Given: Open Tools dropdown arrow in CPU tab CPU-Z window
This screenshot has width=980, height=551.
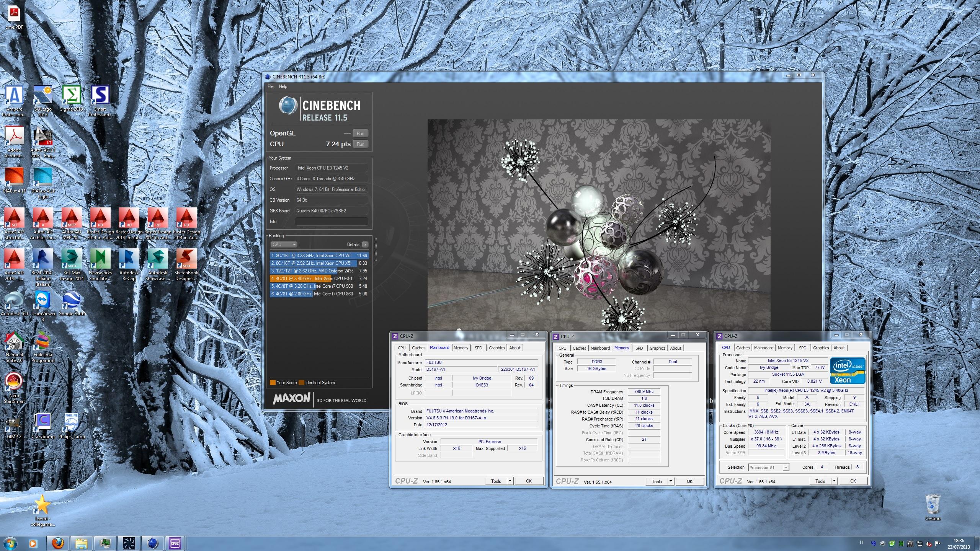Looking at the screenshot, I should 834,481.
